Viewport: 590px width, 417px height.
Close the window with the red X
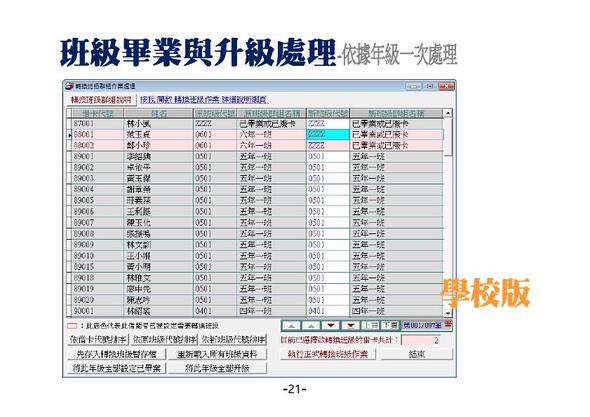tap(447, 86)
